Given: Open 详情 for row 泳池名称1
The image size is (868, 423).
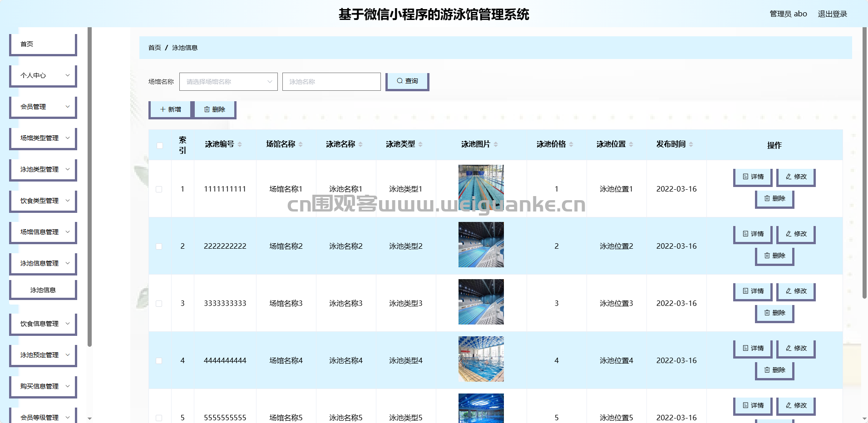Looking at the screenshot, I should [x=753, y=177].
